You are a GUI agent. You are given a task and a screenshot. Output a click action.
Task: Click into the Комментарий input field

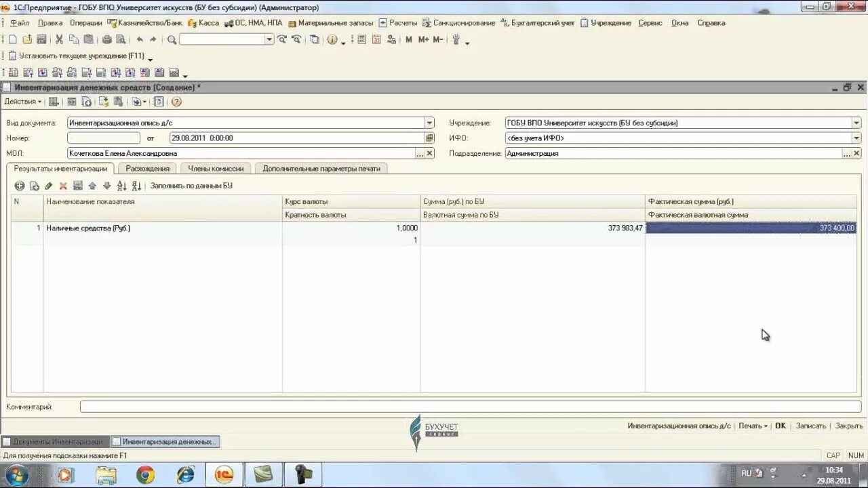470,407
